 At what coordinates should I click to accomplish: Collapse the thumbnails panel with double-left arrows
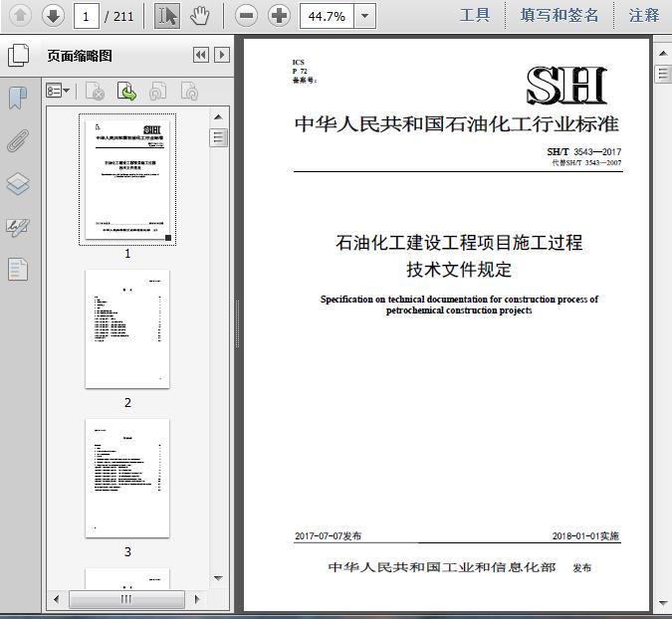[200, 56]
